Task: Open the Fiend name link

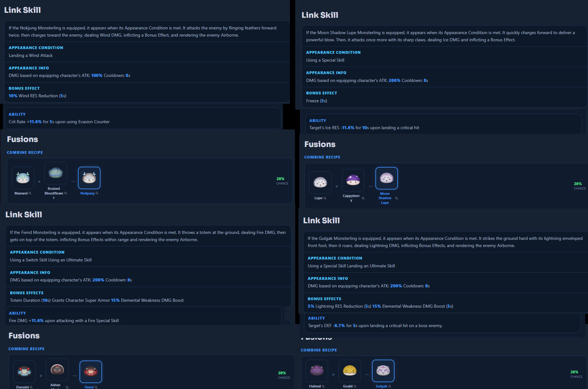Action: (89, 387)
